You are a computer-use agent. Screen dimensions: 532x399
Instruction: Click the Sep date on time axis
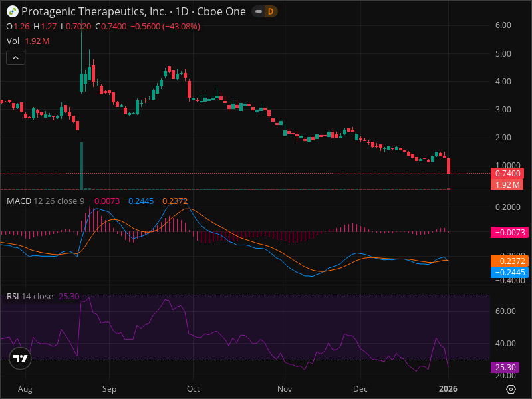109,389
